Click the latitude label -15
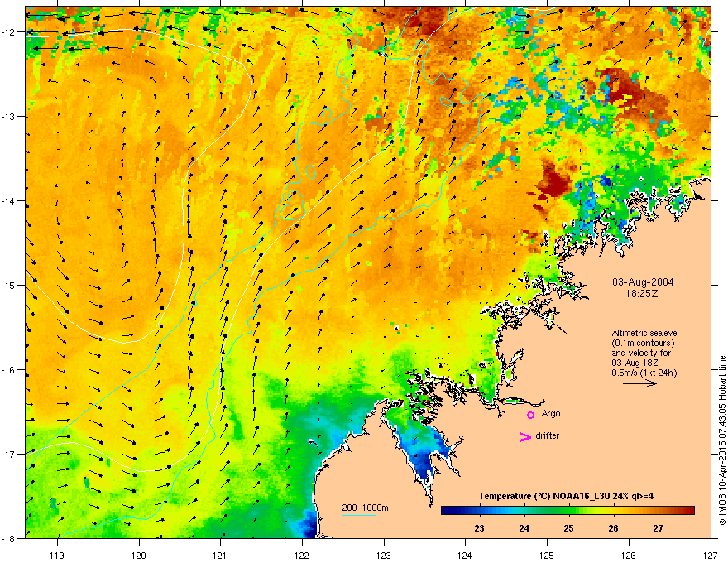This screenshot has width=728, height=563. [x=8, y=285]
